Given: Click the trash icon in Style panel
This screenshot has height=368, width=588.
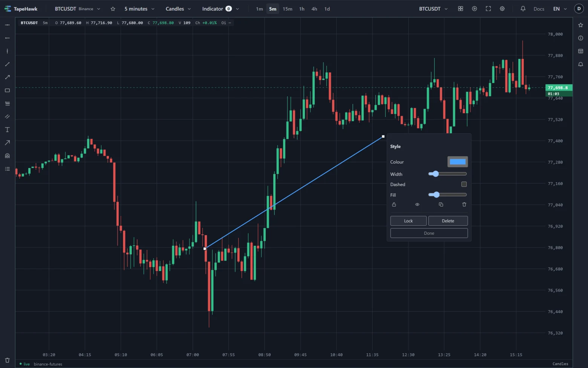Looking at the screenshot, I should pos(464,205).
